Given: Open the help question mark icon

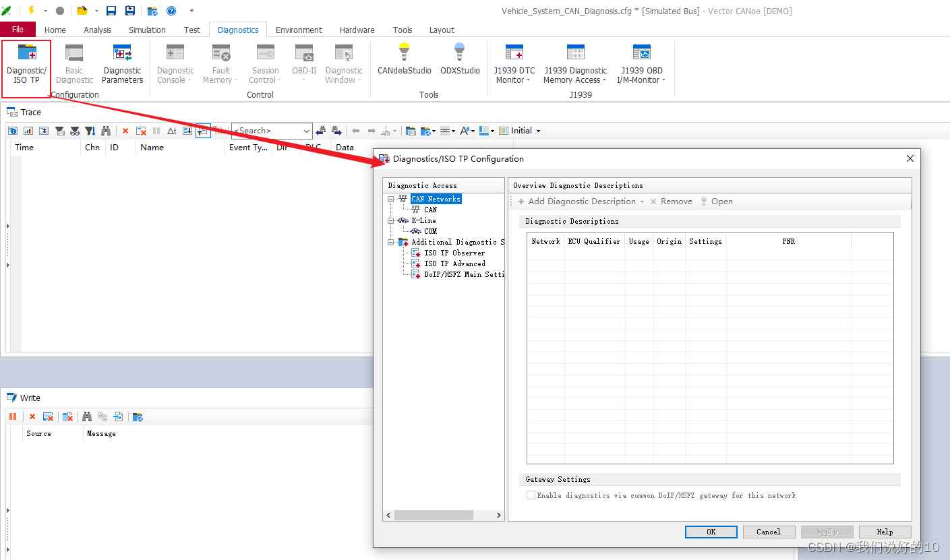Looking at the screenshot, I should (x=171, y=11).
